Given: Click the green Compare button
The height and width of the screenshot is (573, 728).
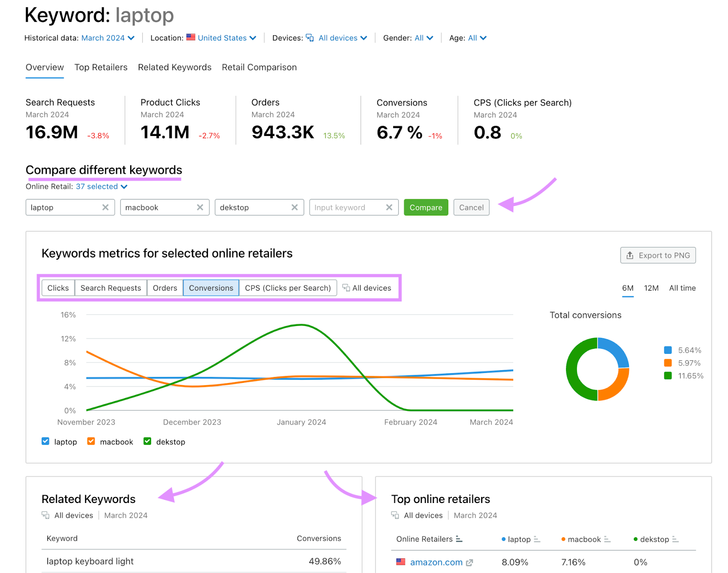Looking at the screenshot, I should click(x=426, y=207).
